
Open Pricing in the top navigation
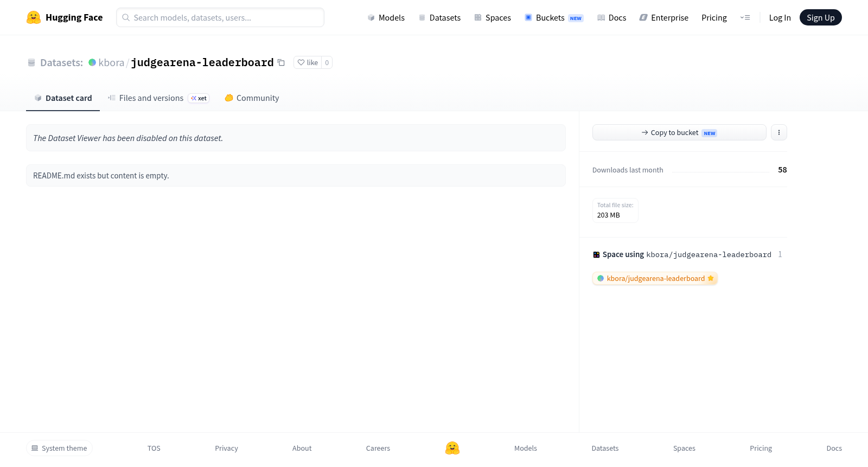tap(714, 17)
